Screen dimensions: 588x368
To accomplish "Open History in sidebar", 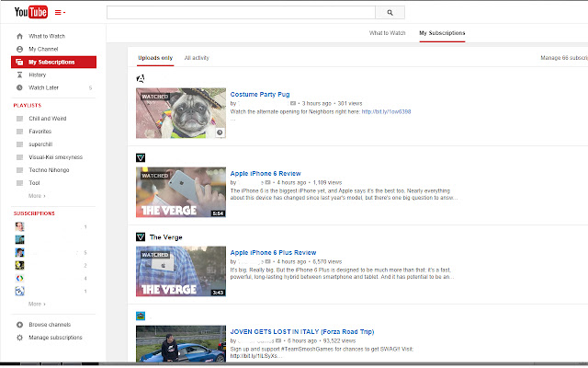I will (x=38, y=75).
